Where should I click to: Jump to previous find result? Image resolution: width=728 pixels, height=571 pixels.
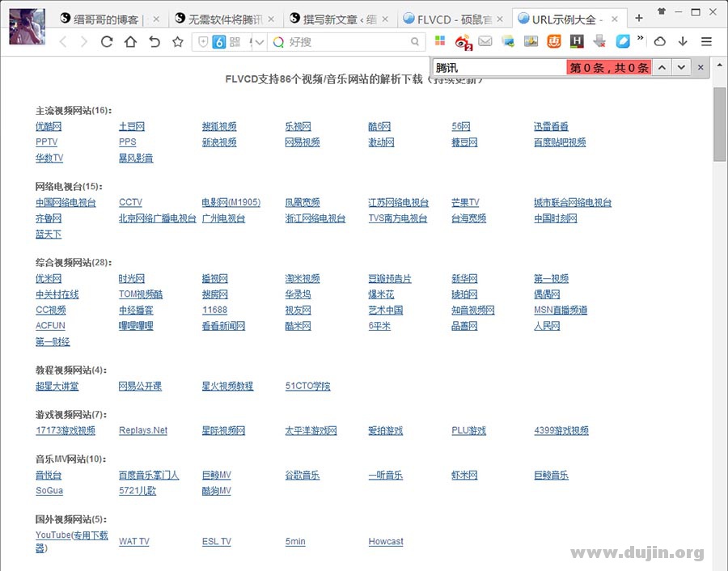pyautogui.click(x=662, y=68)
